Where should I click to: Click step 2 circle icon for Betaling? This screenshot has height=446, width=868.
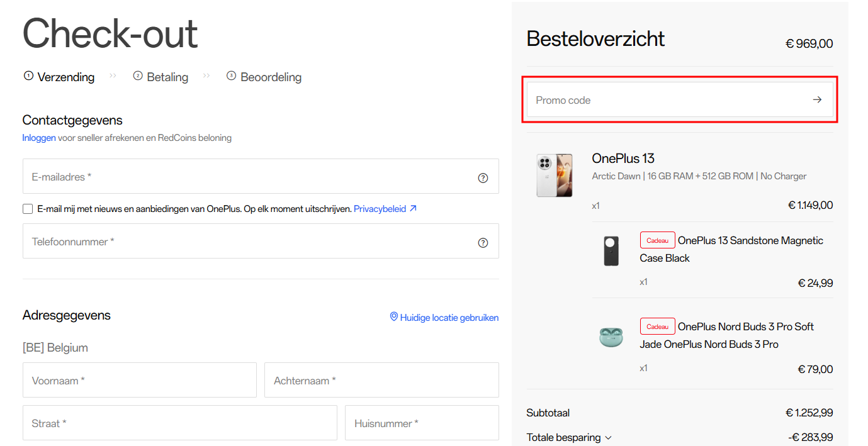click(x=138, y=76)
